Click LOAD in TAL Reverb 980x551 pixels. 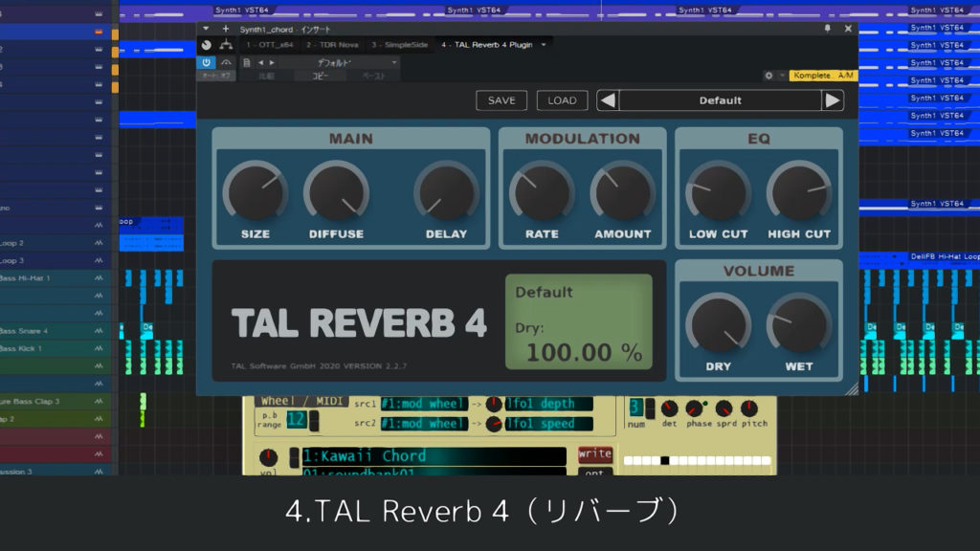coord(562,100)
